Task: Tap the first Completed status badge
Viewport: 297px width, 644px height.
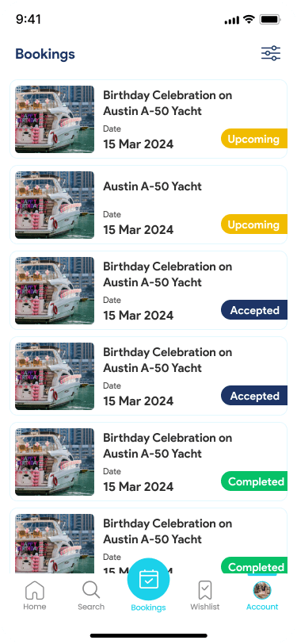Action: (254, 481)
